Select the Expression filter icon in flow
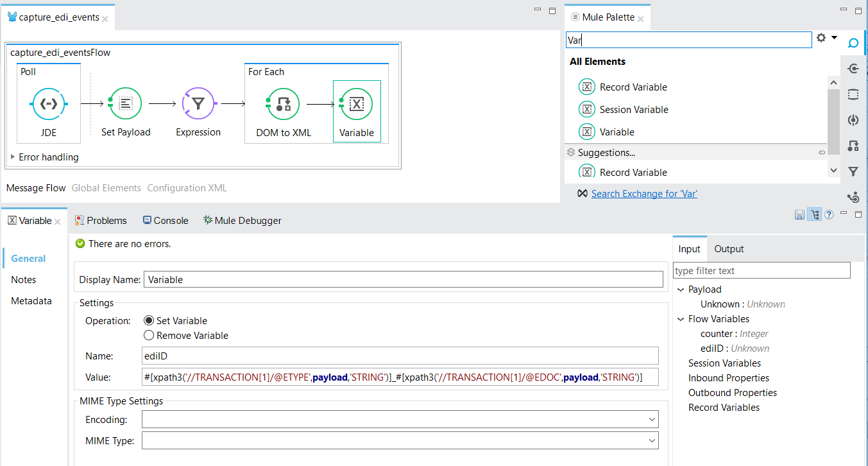Image resolution: width=868 pixels, height=466 pixels. [198, 104]
